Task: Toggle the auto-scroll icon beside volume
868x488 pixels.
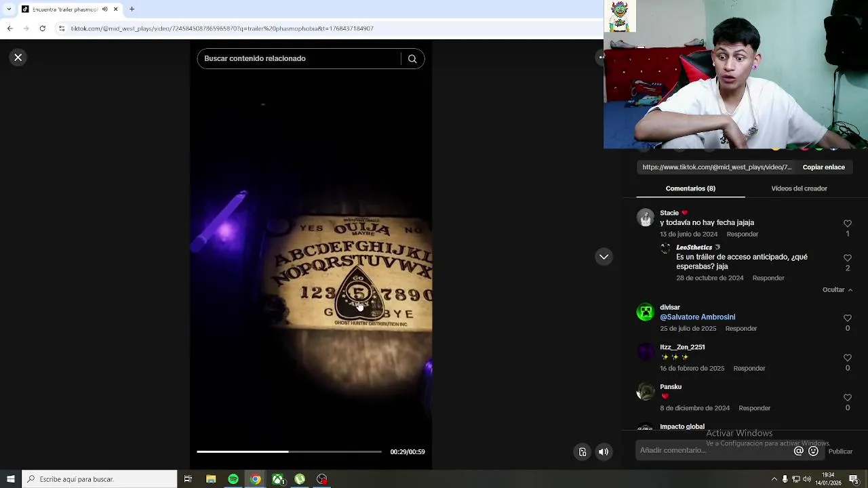Action: pyautogui.click(x=583, y=452)
